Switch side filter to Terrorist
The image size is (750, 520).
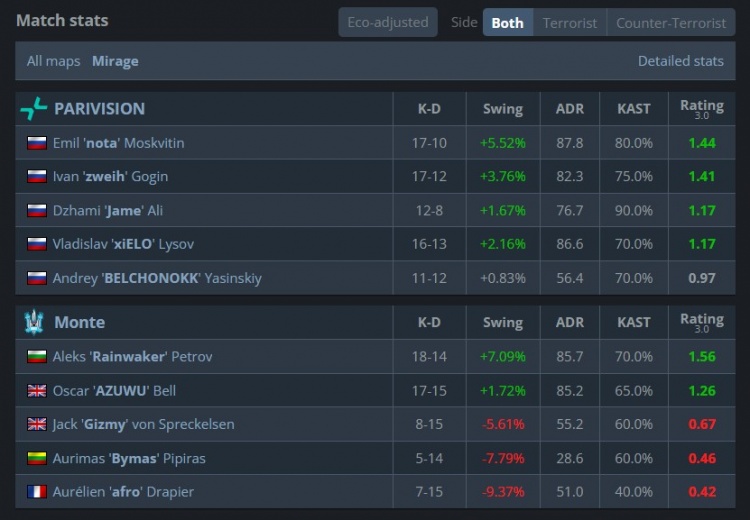(x=570, y=22)
